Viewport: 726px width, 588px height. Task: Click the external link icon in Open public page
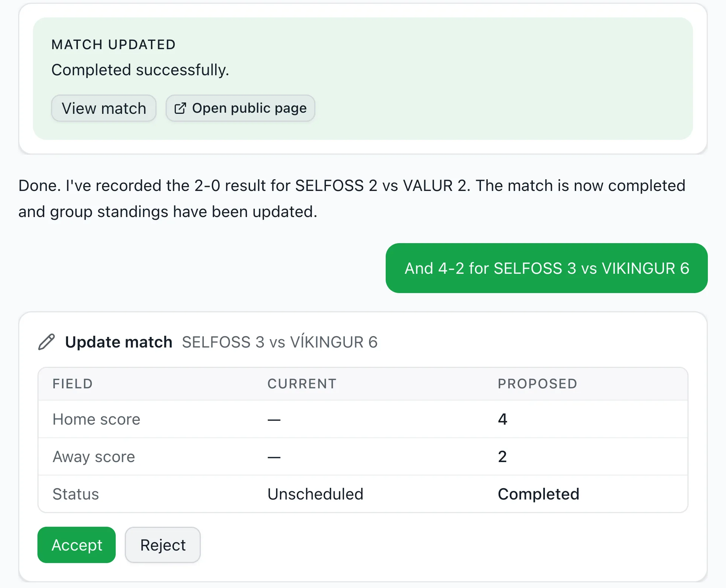click(180, 108)
